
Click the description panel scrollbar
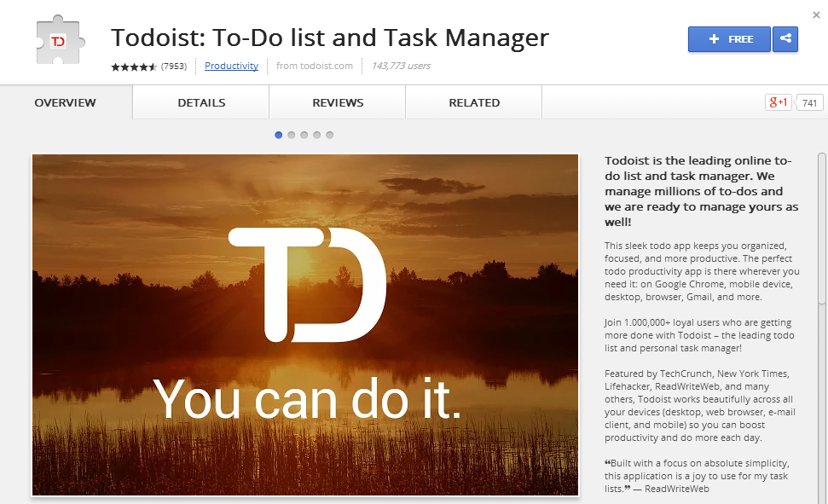821,229
